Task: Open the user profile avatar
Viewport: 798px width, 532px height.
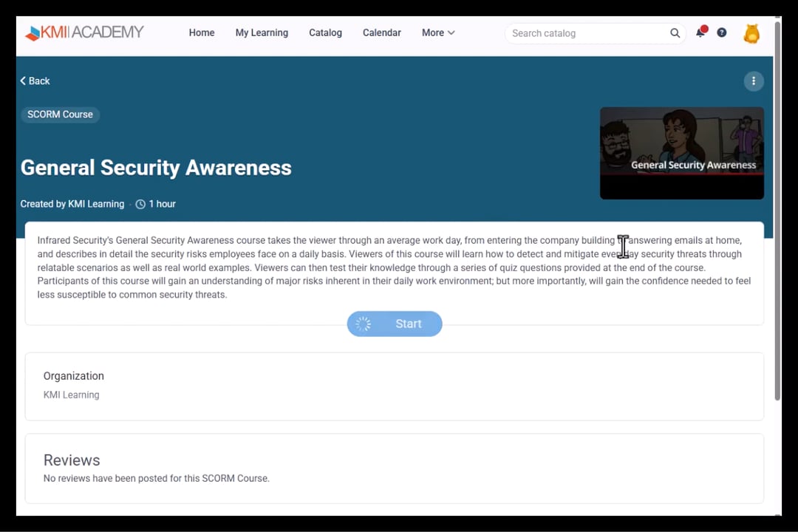Action: pos(751,33)
